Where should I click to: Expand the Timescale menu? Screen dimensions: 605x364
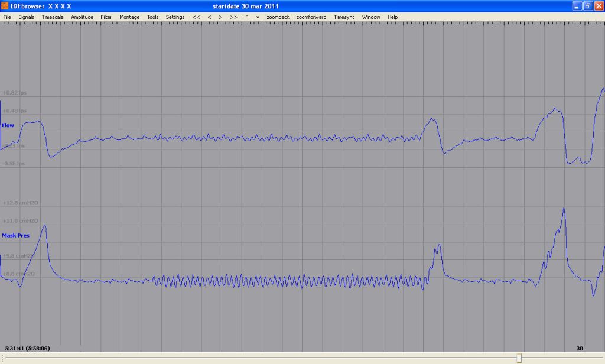(53, 17)
